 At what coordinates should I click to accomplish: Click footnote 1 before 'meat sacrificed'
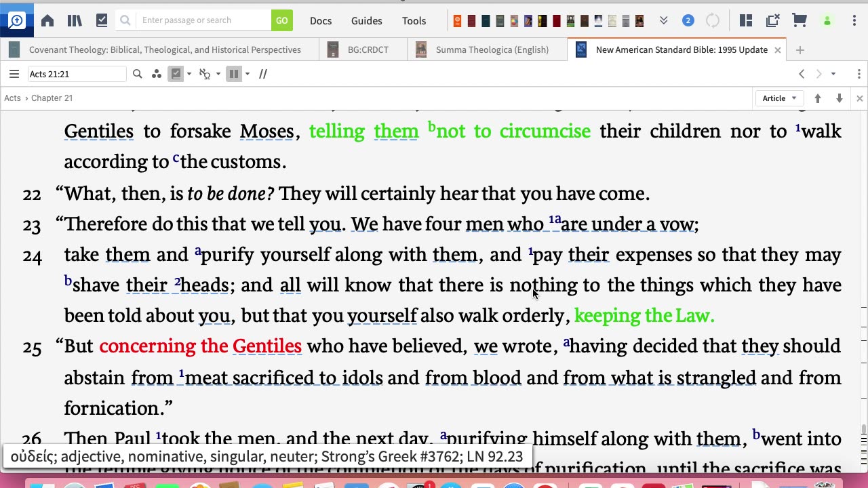tap(182, 374)
